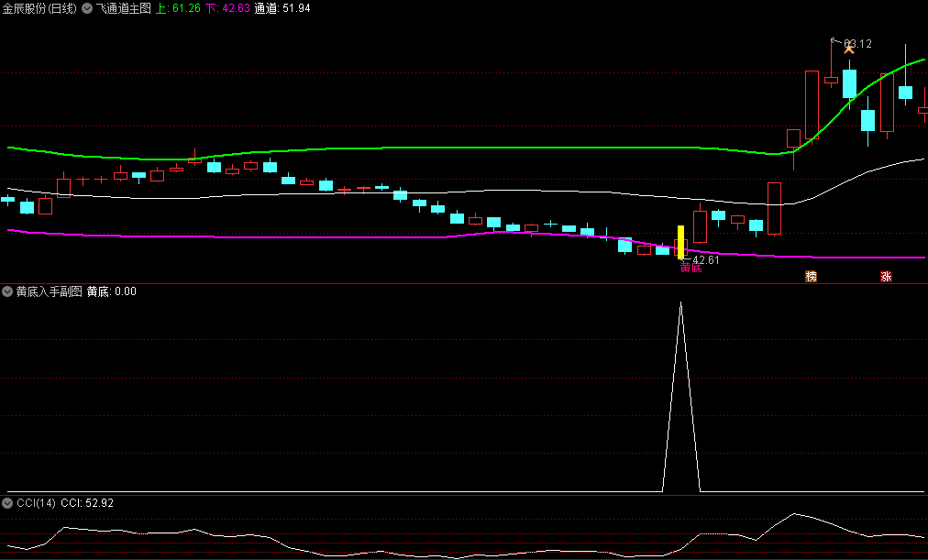Expand the 黄底入手副图 indicator menu arrow
This screenshot has height=560, width=928.
(x=7, y=291)
